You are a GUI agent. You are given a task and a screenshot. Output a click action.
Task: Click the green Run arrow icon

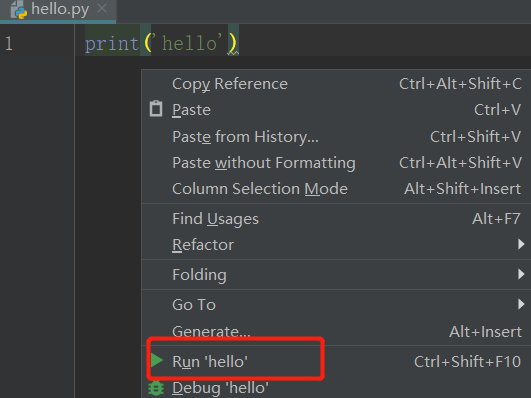[x=157, y=360]
